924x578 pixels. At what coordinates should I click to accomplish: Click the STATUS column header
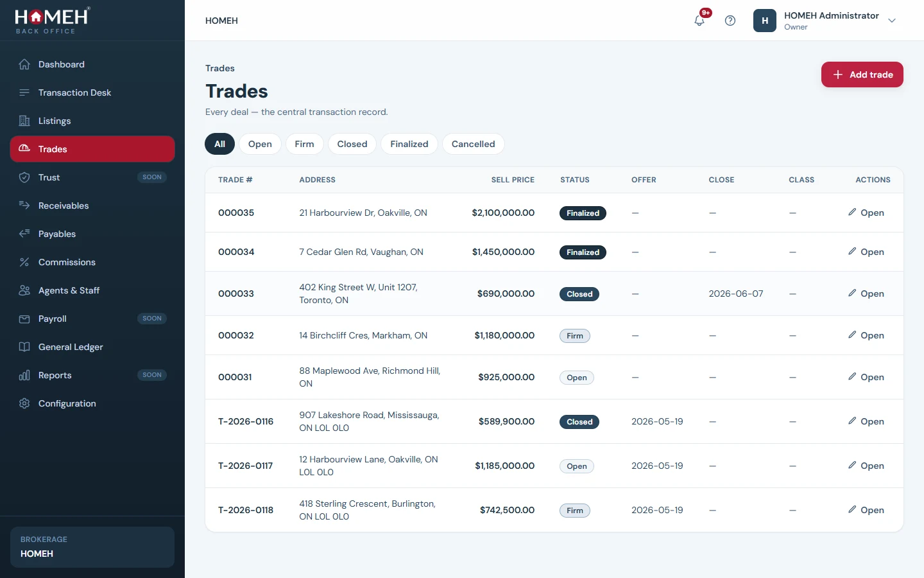(575, 180)
